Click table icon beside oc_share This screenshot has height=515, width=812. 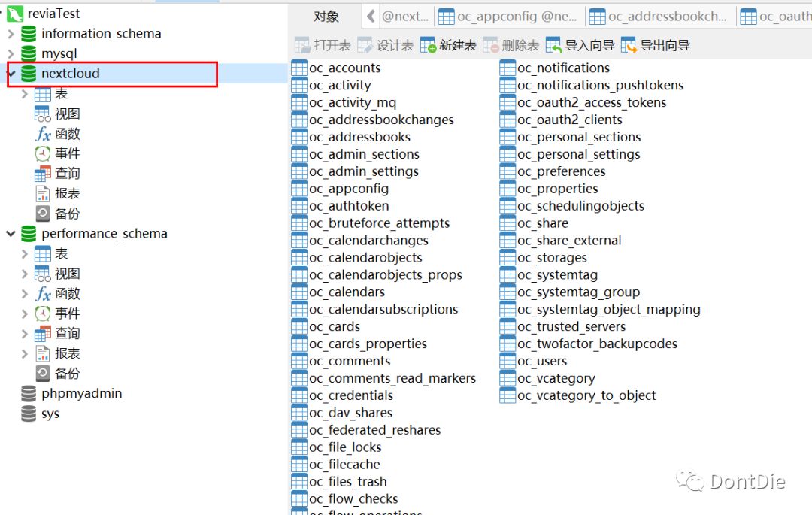(x=507, y=223)
